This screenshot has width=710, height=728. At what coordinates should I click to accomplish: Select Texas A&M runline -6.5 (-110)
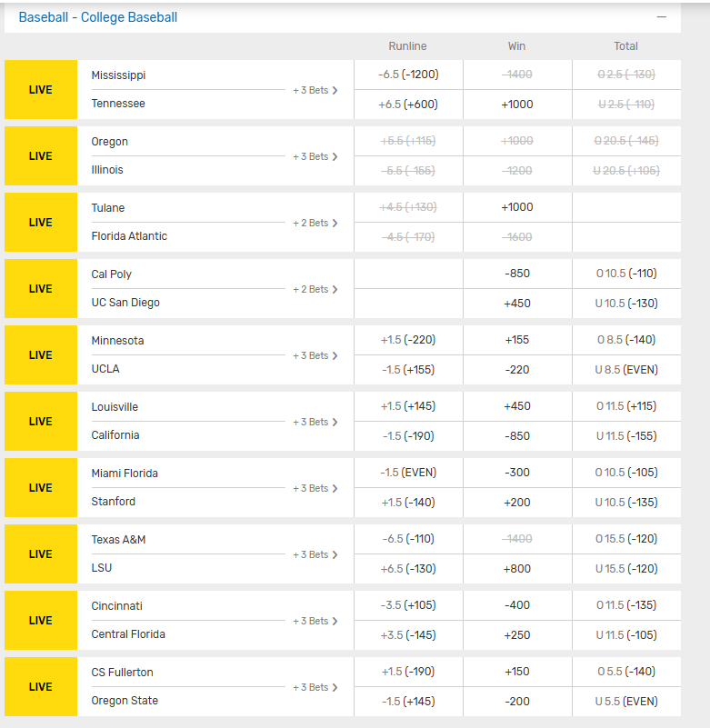(408, 539)
